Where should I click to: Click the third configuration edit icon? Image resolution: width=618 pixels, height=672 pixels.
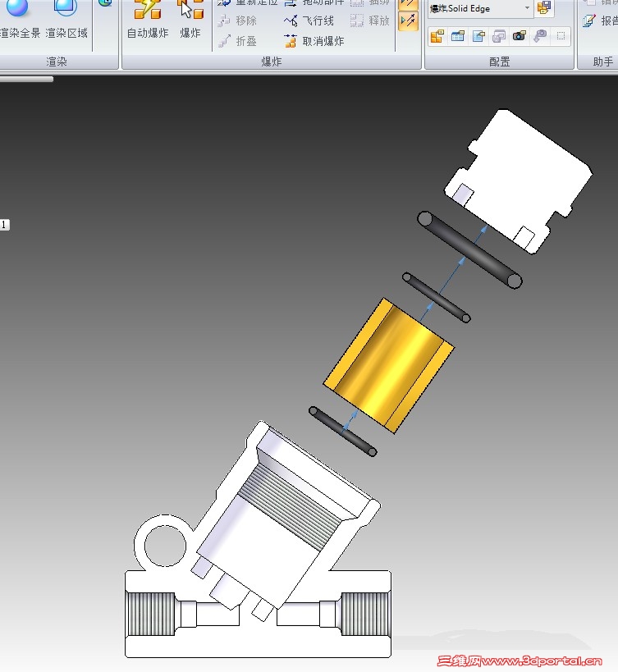click(478, 36)
